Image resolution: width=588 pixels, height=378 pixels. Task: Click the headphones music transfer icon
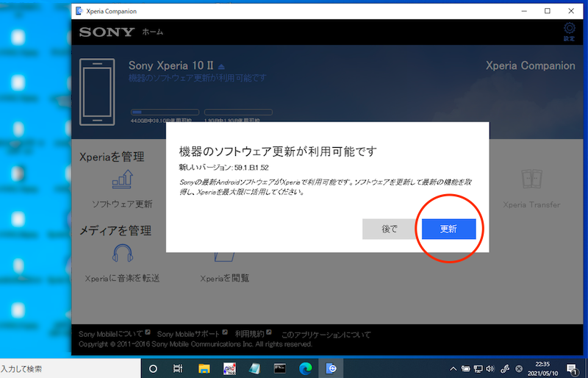click(122, 254)
